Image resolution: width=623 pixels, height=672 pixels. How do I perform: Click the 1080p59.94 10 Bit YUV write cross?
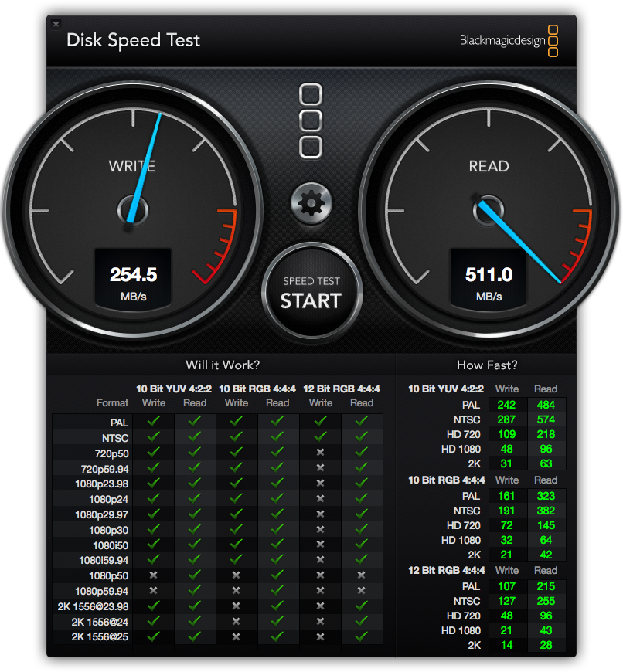coord(153,591)
